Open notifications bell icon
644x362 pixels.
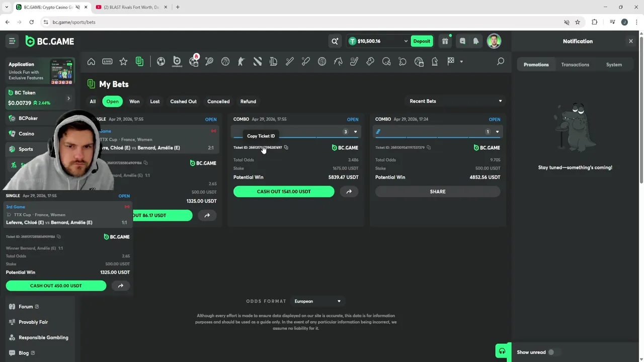click(x=476, y=41)
